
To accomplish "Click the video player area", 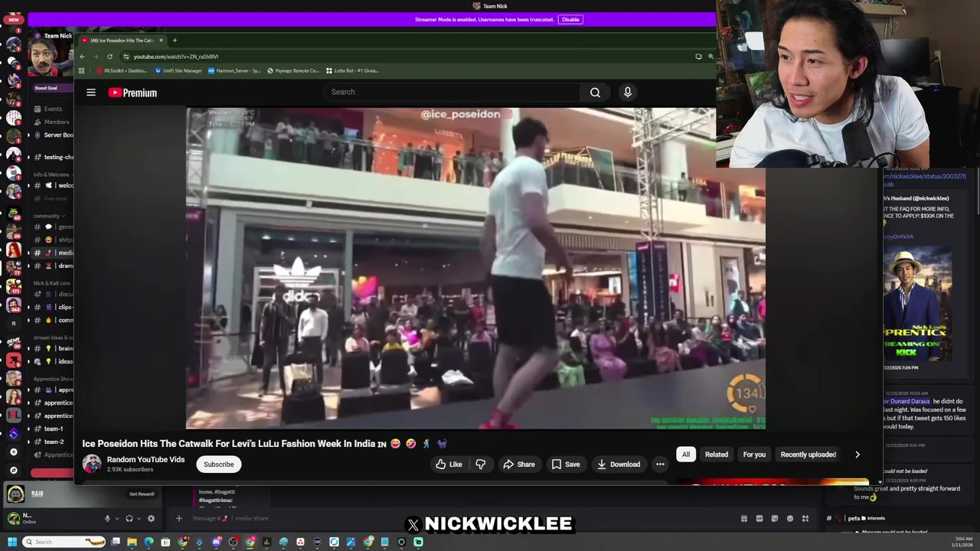I will click(x=475, y=268).
